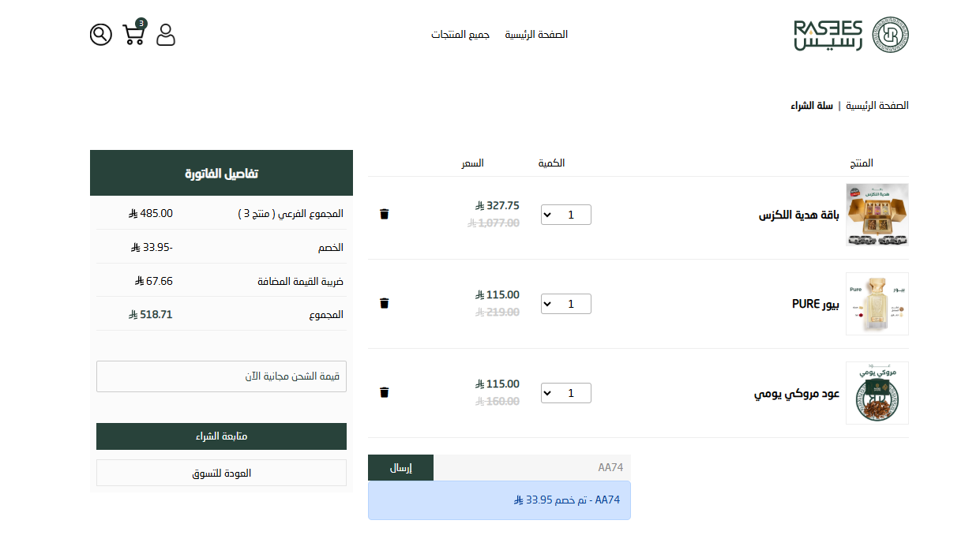The height and width of the screenshot is (554, 980).
Task: Click the user account icon
Action: click(166, 36)
